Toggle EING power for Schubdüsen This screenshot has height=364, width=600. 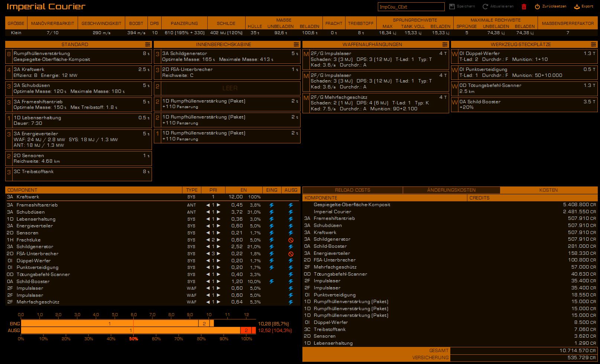click(x=272, y=212)
